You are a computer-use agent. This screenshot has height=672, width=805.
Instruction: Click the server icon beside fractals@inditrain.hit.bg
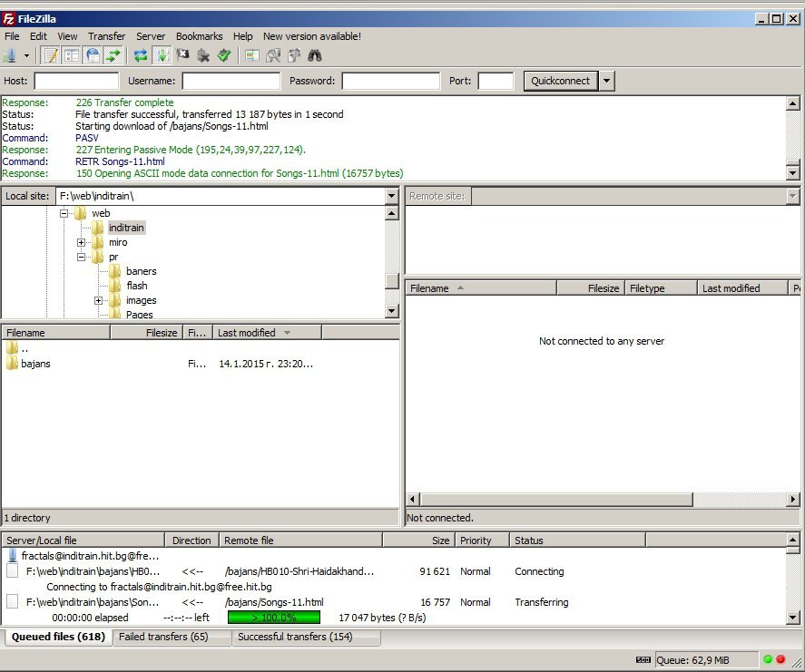[x=13, y=555]
